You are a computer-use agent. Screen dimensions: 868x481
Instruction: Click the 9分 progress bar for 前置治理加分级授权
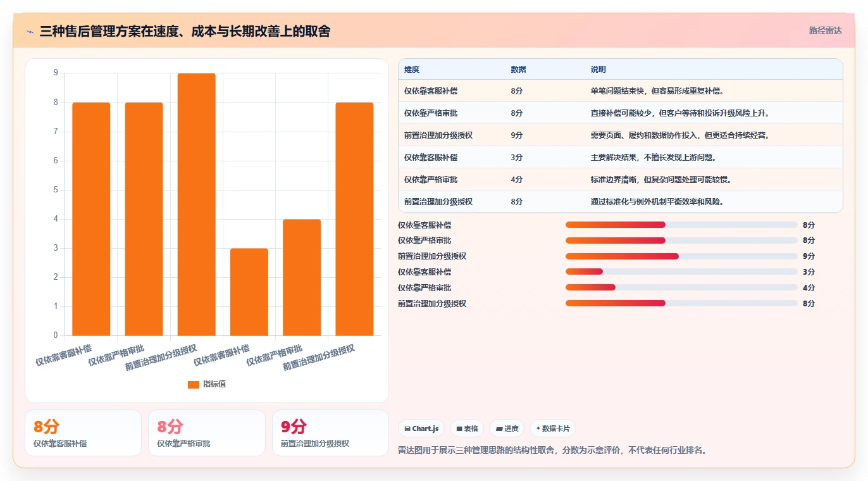pos(681,256)
